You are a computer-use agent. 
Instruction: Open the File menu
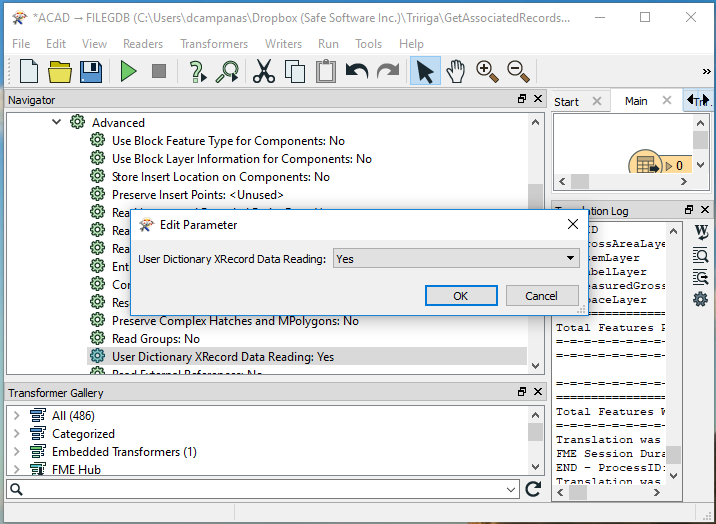click(21, 44)
